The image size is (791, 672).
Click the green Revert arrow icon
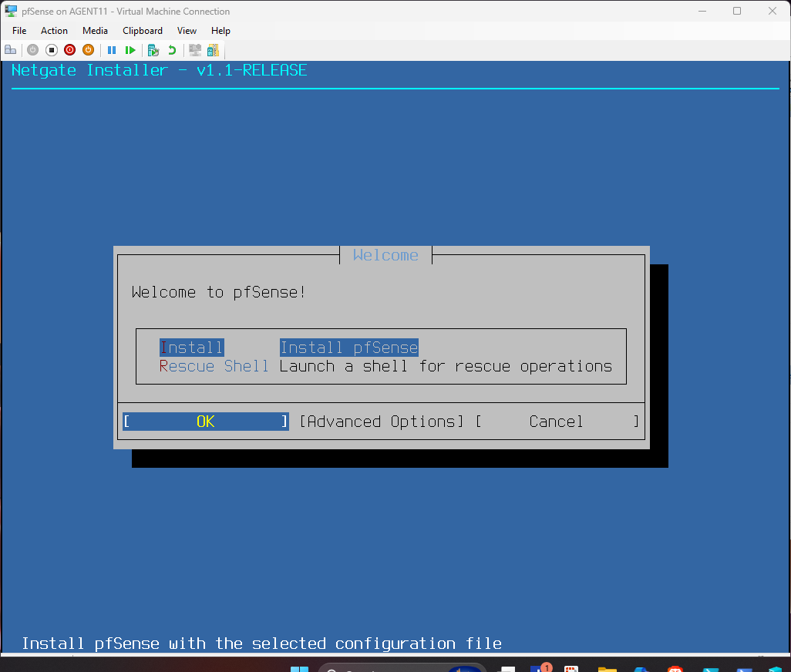click(172, 50)
